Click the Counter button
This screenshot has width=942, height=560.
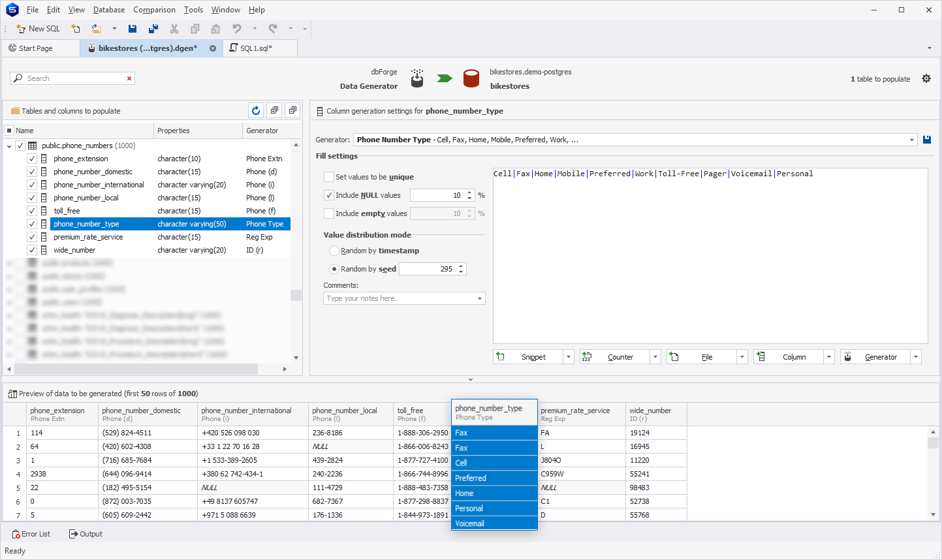(615, 357)
